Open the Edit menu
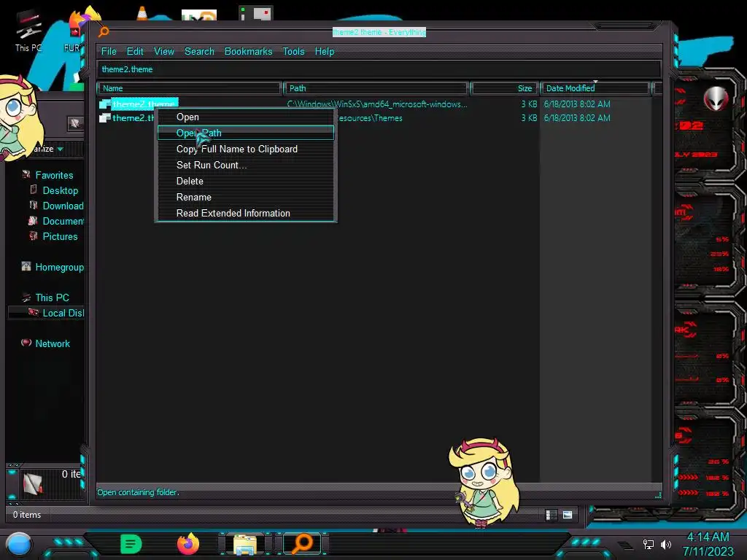This screenshot has width=747, height=560. [135, 52]
